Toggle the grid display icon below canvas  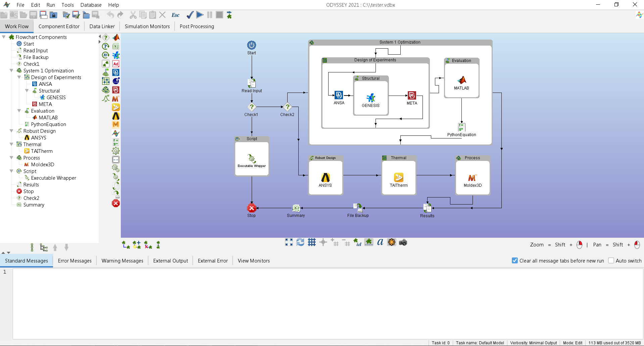click(x=312, y=242)
